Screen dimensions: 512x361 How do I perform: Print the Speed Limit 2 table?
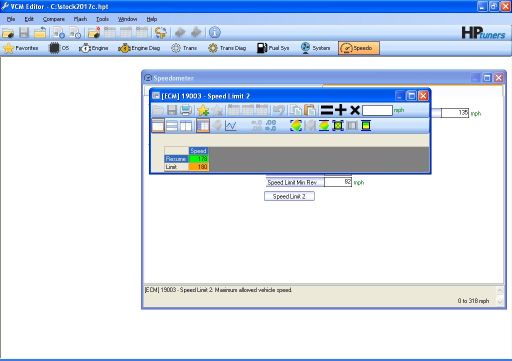click(x=186, y=110)
